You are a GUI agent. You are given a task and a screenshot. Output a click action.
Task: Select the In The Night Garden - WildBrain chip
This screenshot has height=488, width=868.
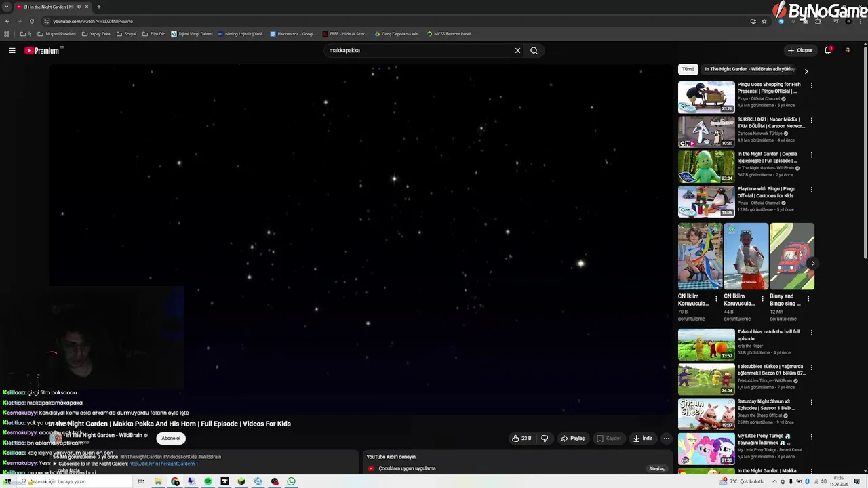point(749,69)
